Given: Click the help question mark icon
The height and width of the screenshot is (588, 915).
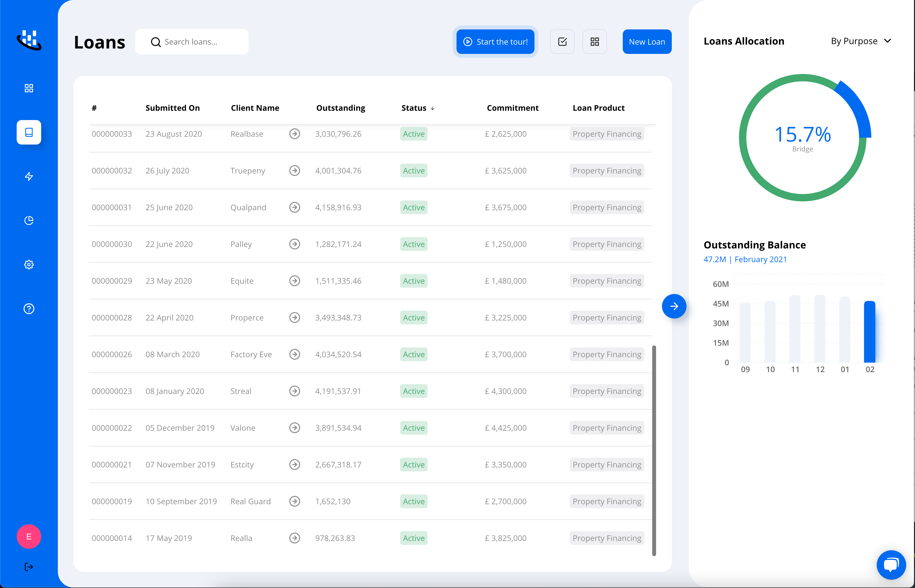Looking at the screenshot, I should tap(29, 308).
